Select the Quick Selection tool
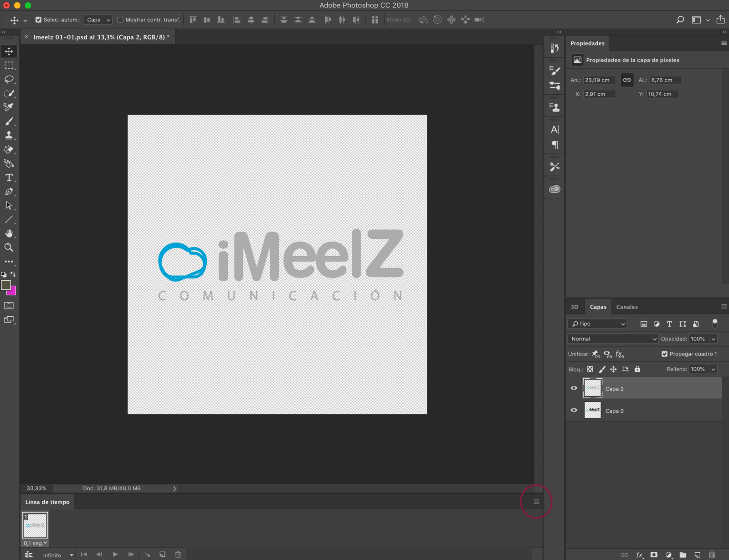 point(9,93)
